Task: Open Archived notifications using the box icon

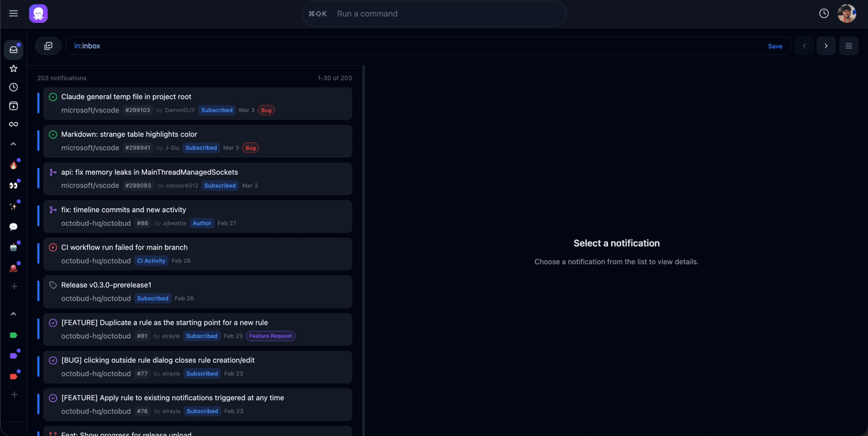Action: (13, 106)
